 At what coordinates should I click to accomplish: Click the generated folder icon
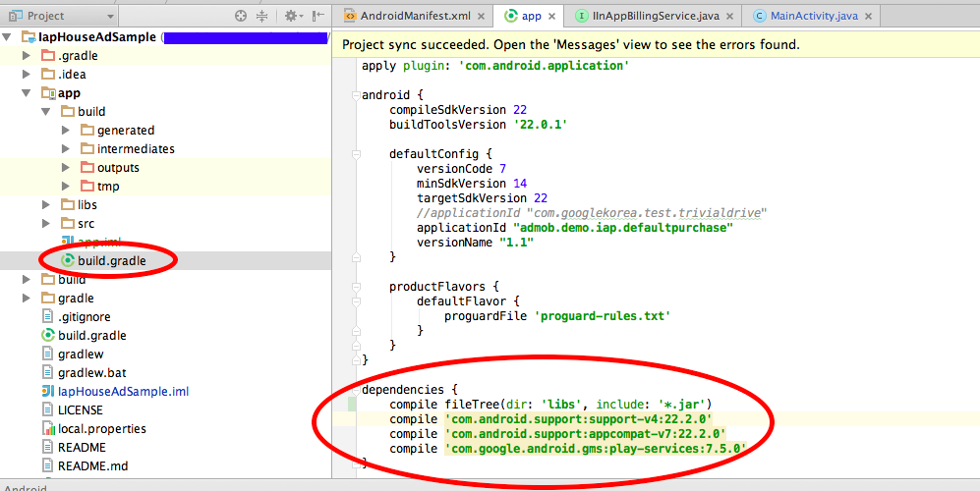click(x=87, y=130)
